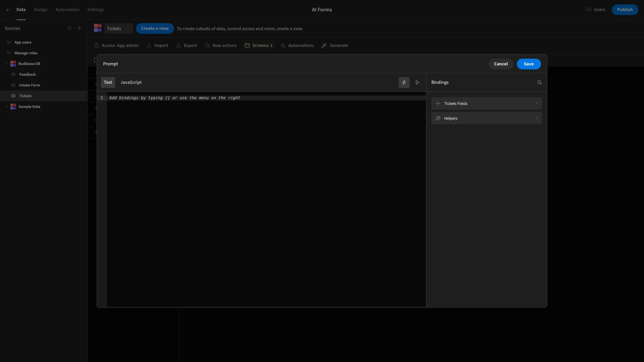Search bindings with magnifier icon

540,82
